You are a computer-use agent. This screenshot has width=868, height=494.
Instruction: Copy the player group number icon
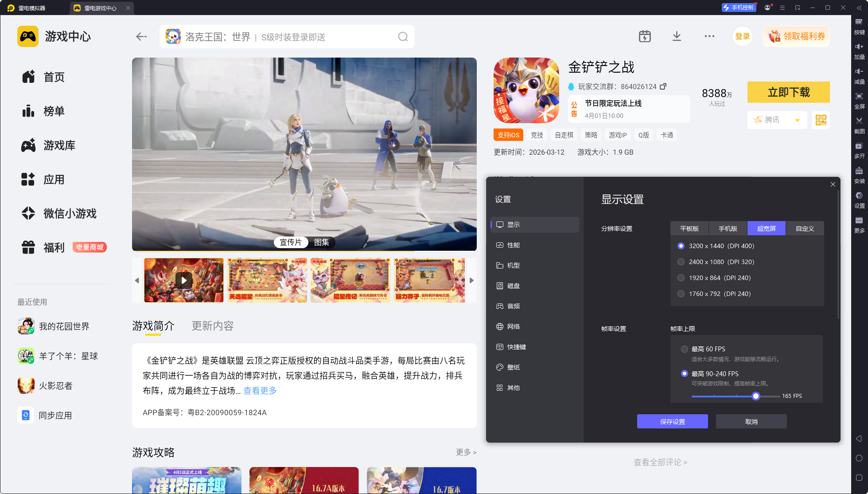[663, 86]
